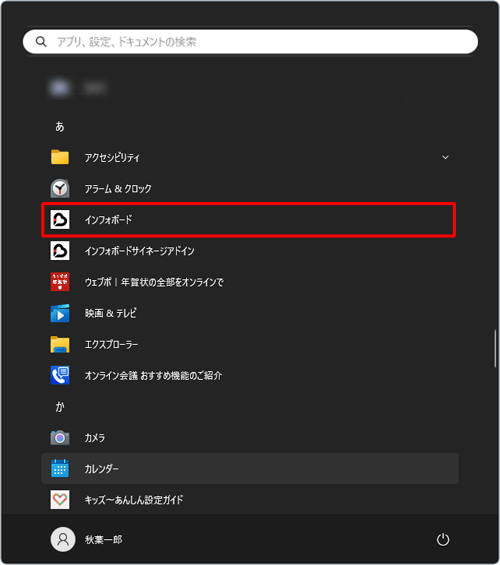The width and height of the screenshot is (500, 565).
Task: Open the カメラ label
Action: (x=95, y=438)
